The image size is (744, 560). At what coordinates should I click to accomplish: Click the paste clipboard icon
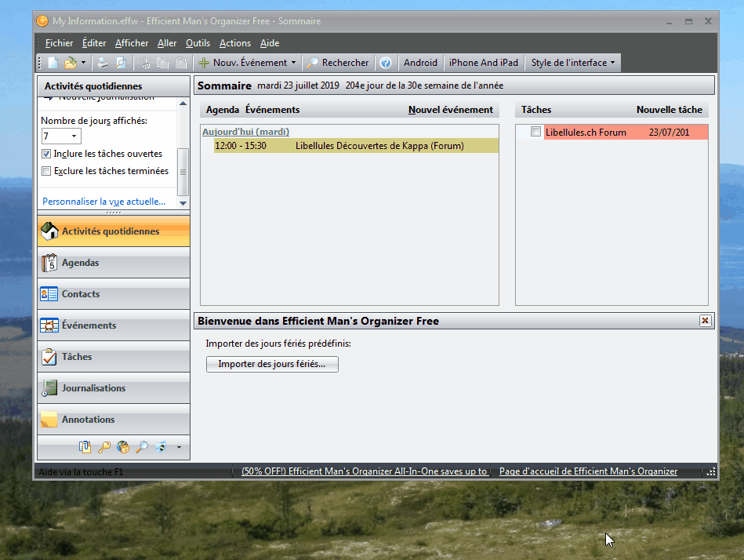[x=181, y=63]
